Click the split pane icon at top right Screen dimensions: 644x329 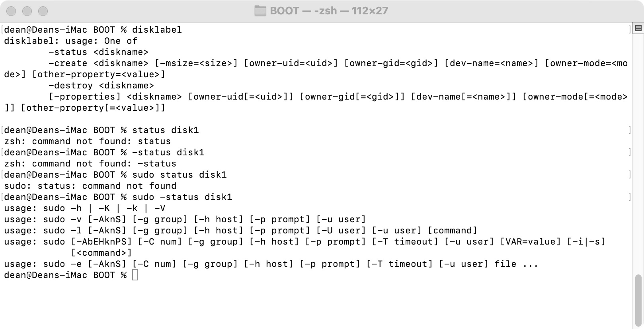[638, 28]
